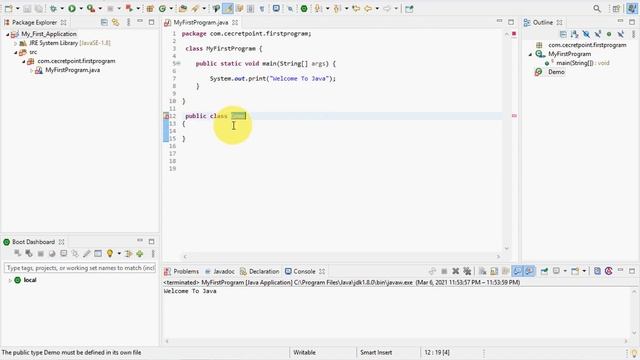This screenshot has height=360, width=640.
Task: Click the Back navigation arrow icon
Action: 368,8
